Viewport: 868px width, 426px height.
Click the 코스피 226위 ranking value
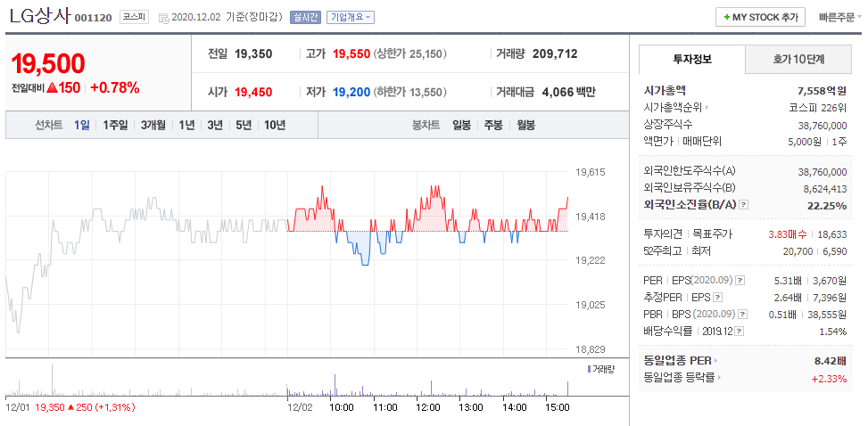818,108
